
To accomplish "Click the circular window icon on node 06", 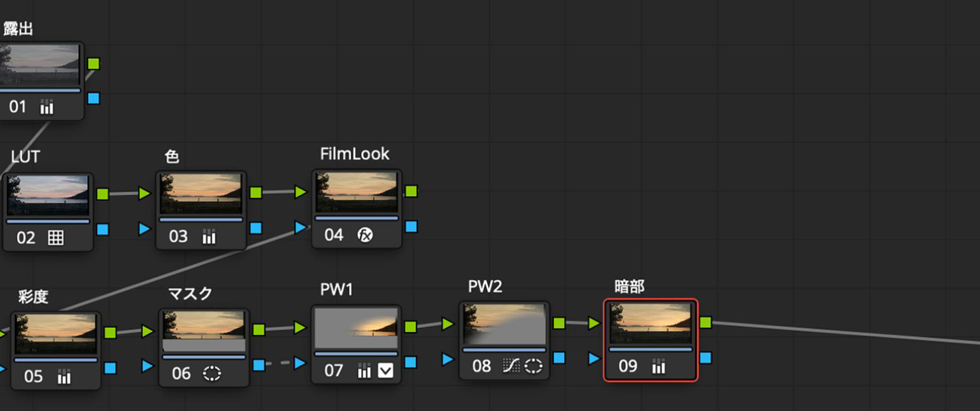I will coord(212,373).
